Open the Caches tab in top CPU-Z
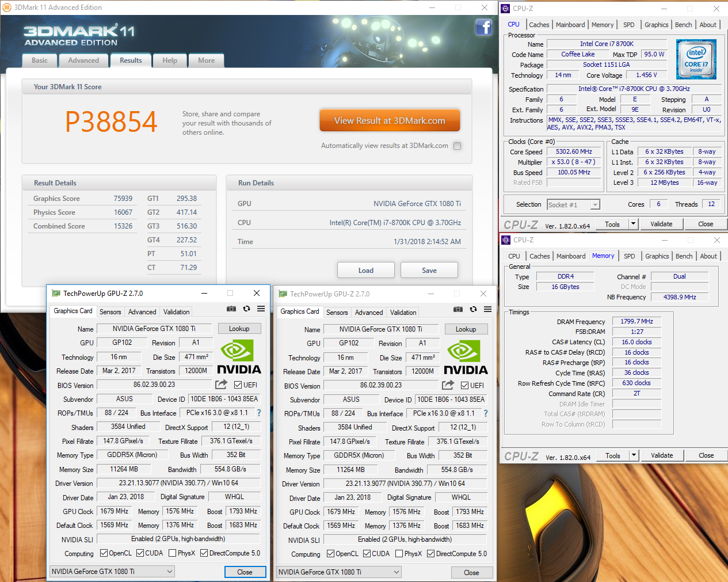The image size is (728, 582). click(x=539, y=25)
